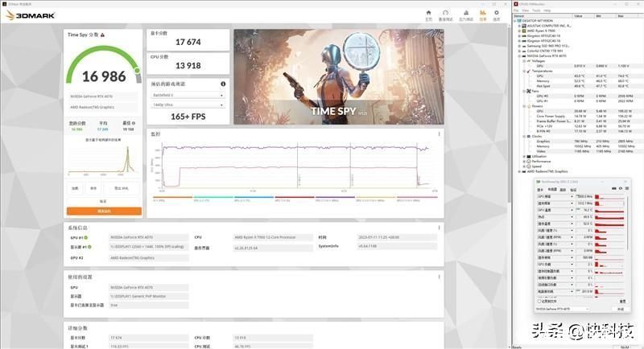This screenshot has height=349, width=644.
Task: Switch to the Advanced tab in GPU-Z
Action: point(563,190)
